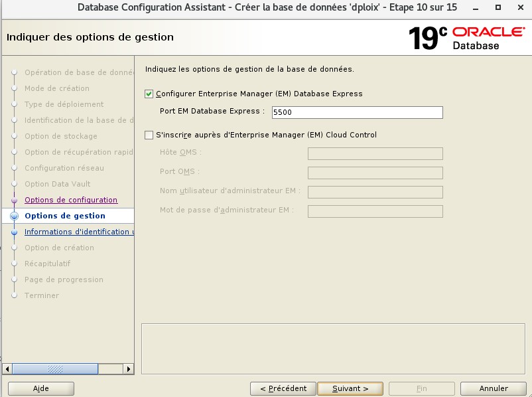Select Options de gestion step
Viewport: 532px width, 397px height.
click(x=65, y=216)
